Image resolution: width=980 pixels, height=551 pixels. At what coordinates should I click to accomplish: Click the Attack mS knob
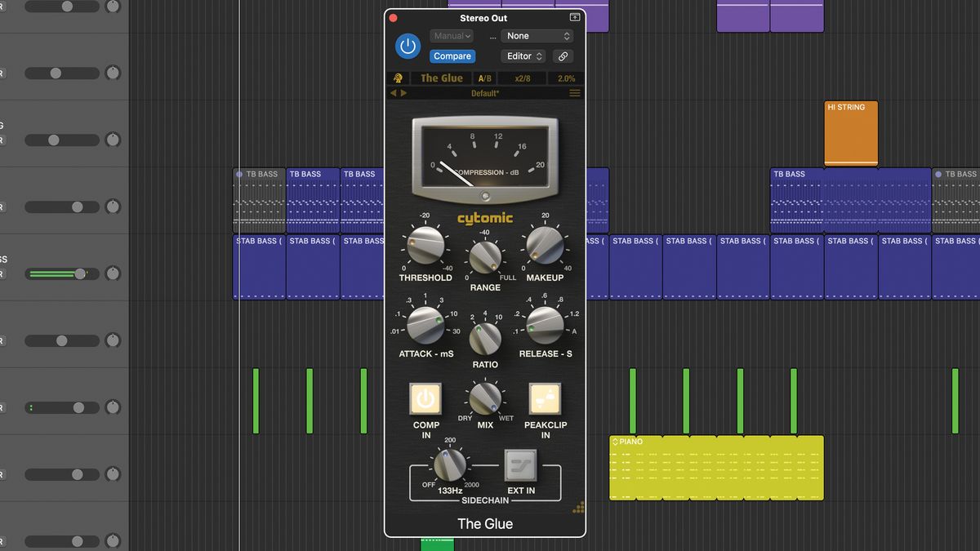[x=425, y=325]
